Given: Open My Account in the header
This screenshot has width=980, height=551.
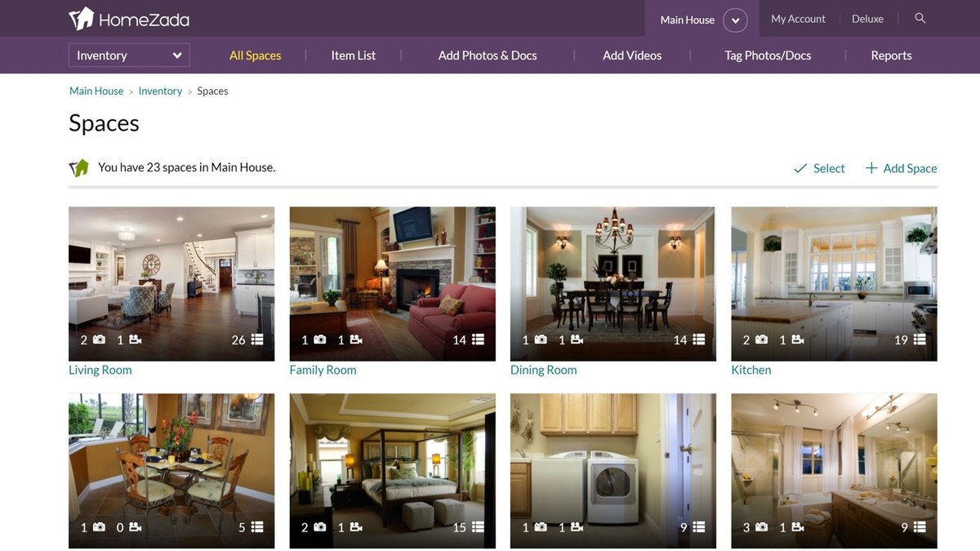Looking at the screenshot, I should (798, 19).
